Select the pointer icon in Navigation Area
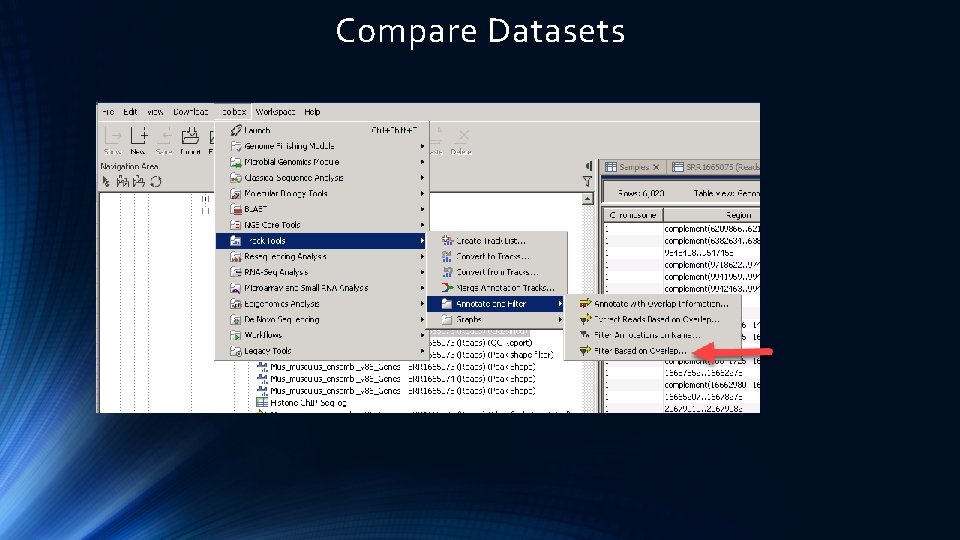960x540 pixels. click(x=107, y=181)
